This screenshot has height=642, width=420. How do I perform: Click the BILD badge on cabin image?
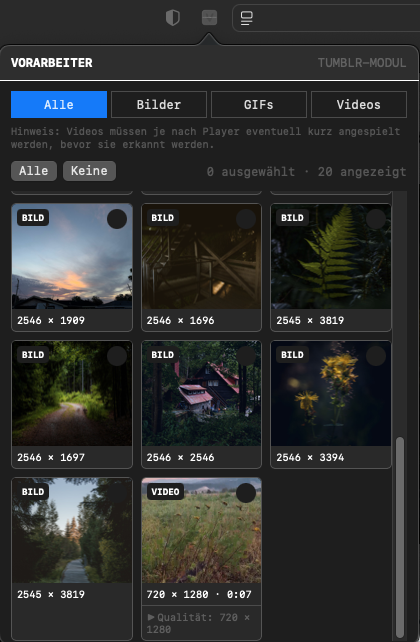point(163,355)
